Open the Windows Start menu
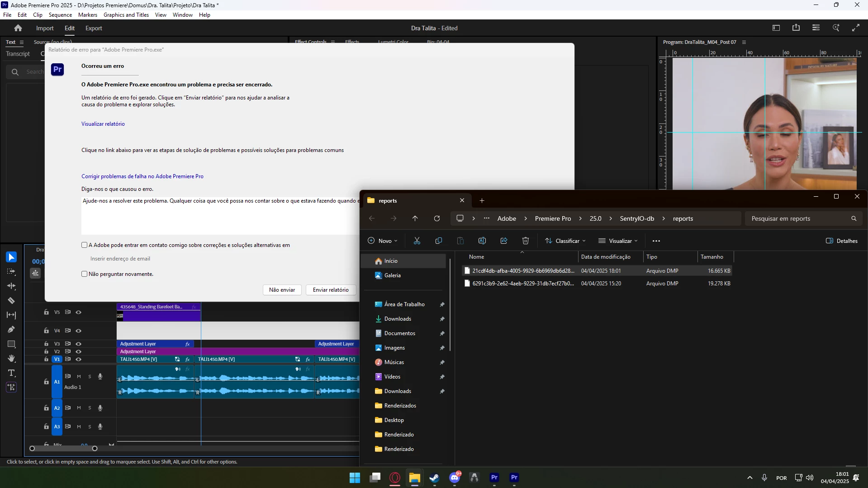Viewport: 868px width, 488px height. [355, 478]
